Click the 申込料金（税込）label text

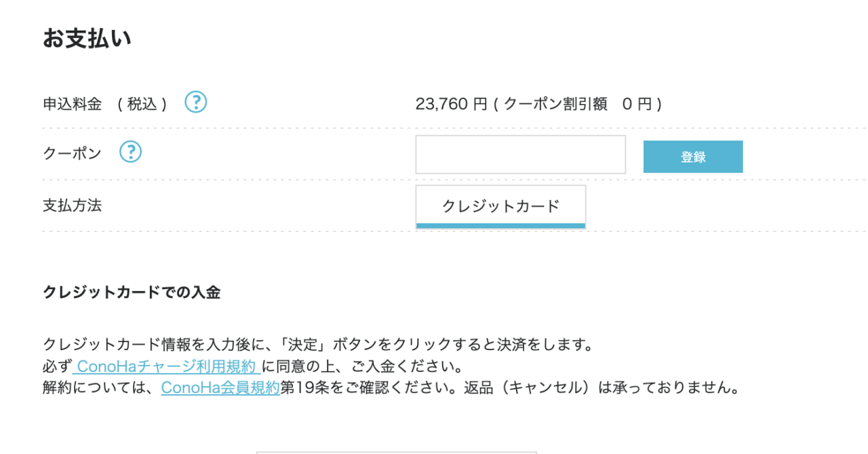(x=105, y=104)
